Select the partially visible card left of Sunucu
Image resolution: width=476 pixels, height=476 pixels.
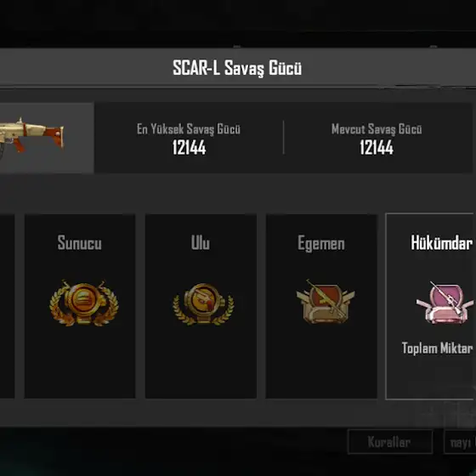(x=8, y=306)
